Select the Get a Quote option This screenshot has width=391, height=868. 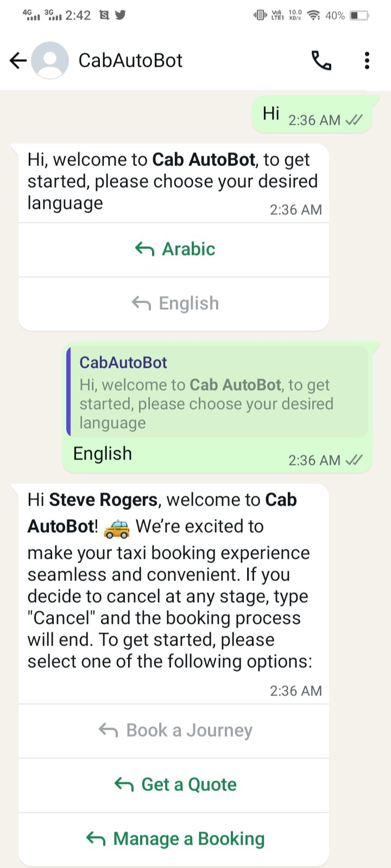174,785
